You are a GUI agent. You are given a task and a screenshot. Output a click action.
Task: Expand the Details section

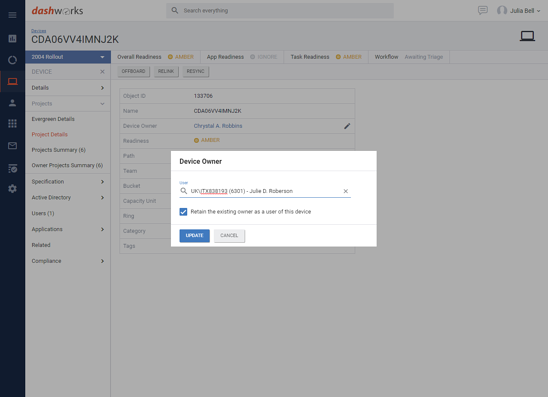(x=68, y=88)
